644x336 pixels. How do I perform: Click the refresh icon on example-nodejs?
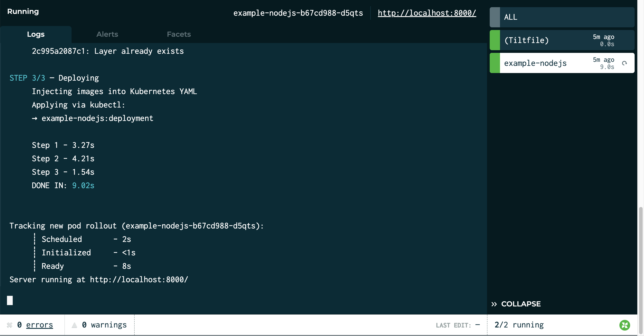click(x=624, y=63)
